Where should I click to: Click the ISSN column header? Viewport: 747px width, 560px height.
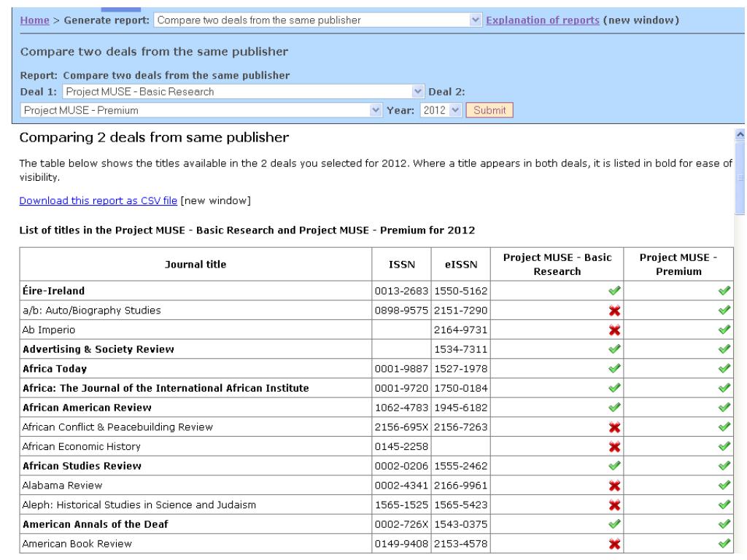pyautogui.click(x=402, y=264)
